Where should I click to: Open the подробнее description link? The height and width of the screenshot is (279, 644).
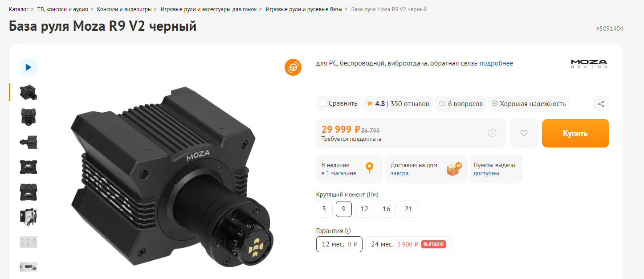pos(496,63)
